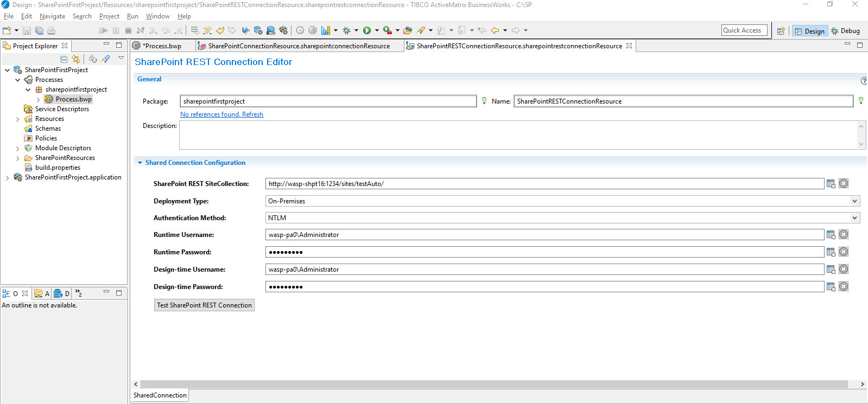Open module property picker for Design-time Password

pyautogui.click(x=831, y=286)
